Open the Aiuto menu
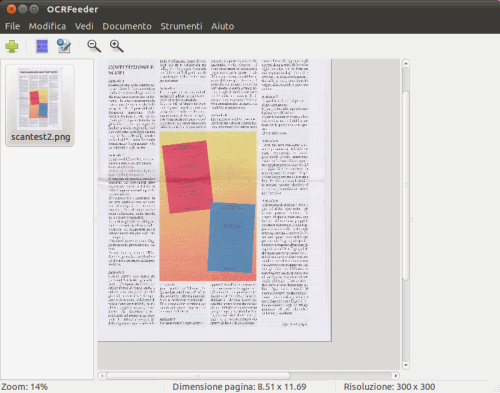This screenshot has width=500, height=393. (x=223, y=26)
